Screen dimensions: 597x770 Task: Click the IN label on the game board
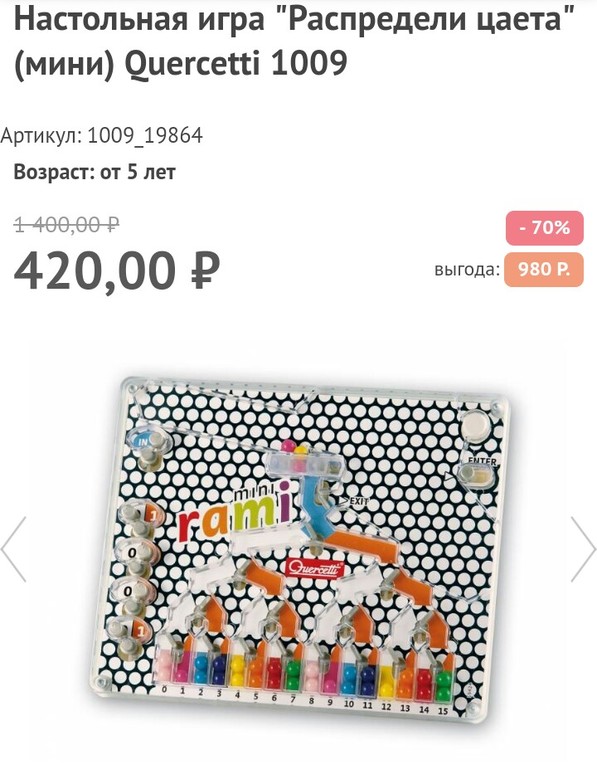click(x=143, y=441)
